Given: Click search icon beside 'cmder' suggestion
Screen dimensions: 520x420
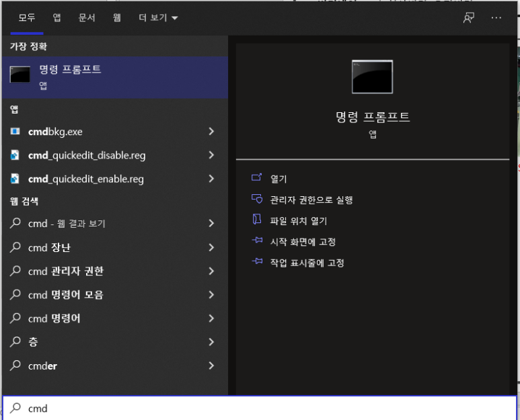Looking at the screenshot, I should [x=15, y=366].
